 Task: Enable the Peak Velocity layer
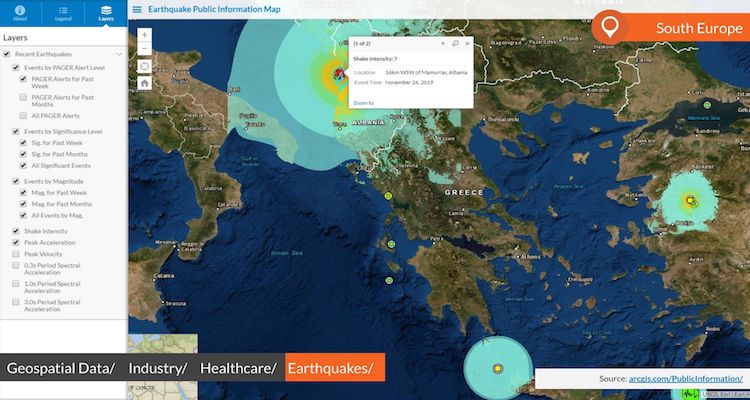point(16,254)
